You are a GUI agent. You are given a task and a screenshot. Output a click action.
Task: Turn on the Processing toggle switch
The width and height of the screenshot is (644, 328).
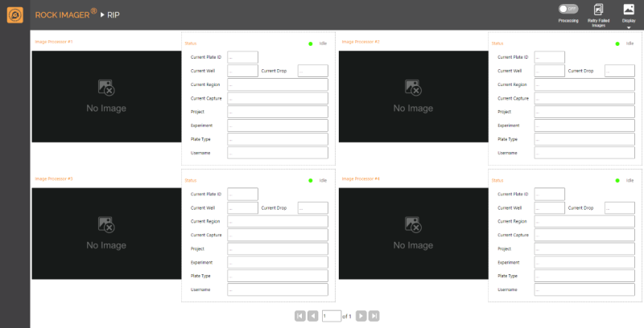tap(568, 9)
